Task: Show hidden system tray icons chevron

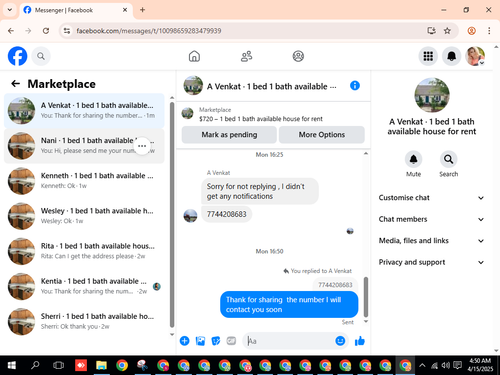Action: click(422, 365)
